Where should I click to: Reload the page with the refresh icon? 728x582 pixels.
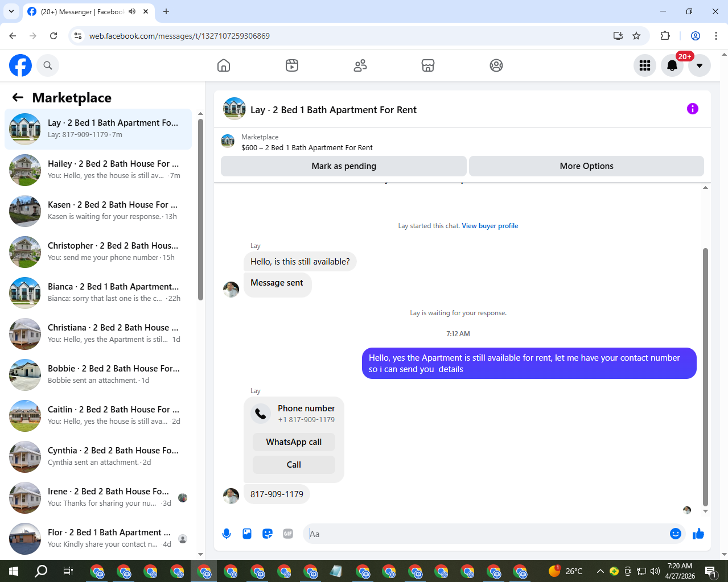click(54, 36)
